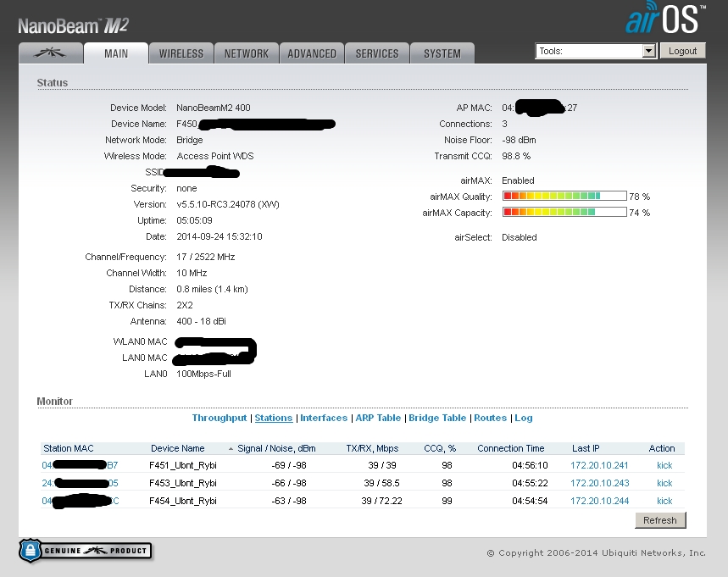Open the Stations monitor link
This screenshot has width=728, height=577.
point(274,418)
